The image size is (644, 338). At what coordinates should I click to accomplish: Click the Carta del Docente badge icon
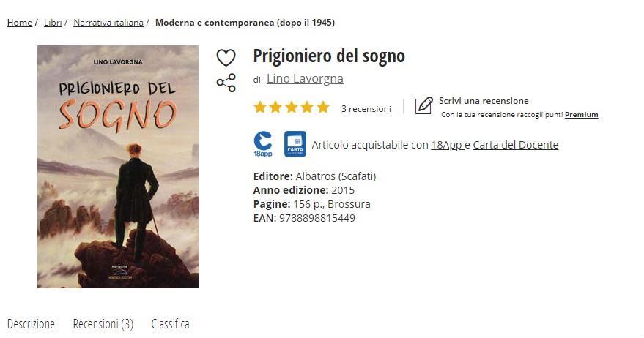tap(295, 144)
